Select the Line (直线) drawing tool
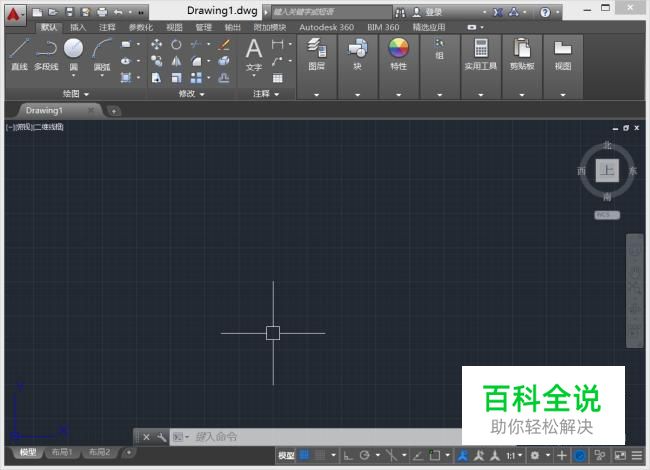650x470 pixels. [x=19, y=54]
